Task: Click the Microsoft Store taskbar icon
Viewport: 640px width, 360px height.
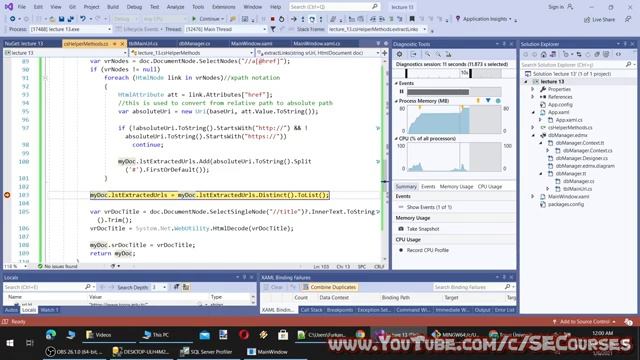Action: coord(283,335)
